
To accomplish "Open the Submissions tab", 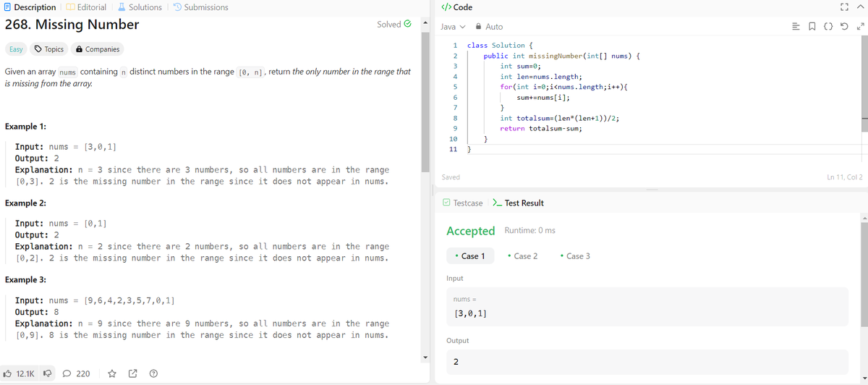I will point(200,7).
